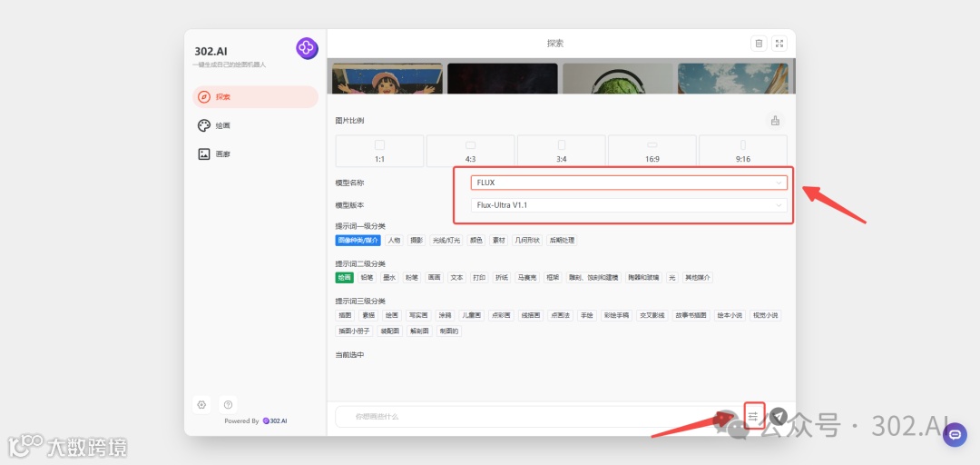
Task: Pick the 陶器和玻璃 tag
Action: pos(643,277)
